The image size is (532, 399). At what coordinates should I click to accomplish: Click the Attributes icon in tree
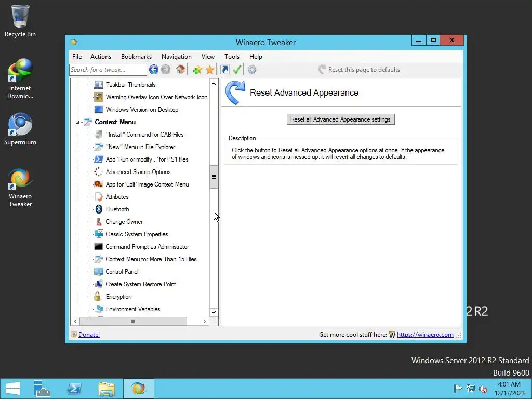pyautogui.click(x=99, y=197)
